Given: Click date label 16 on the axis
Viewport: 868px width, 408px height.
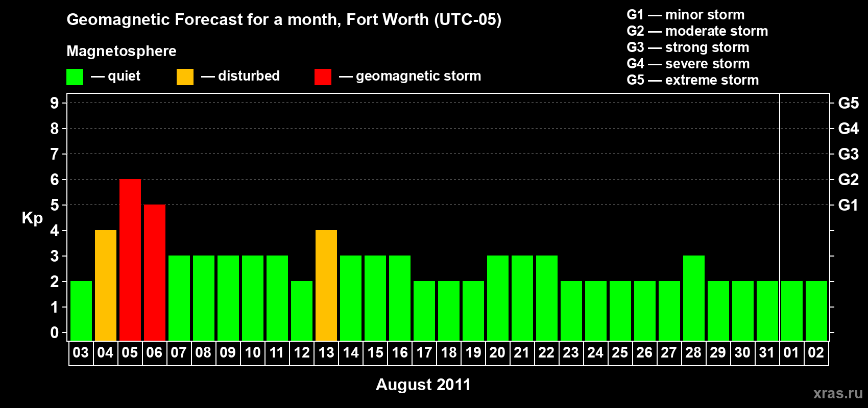Looking at the screenshot, I should pyautogui.click(x=399, y=352).
